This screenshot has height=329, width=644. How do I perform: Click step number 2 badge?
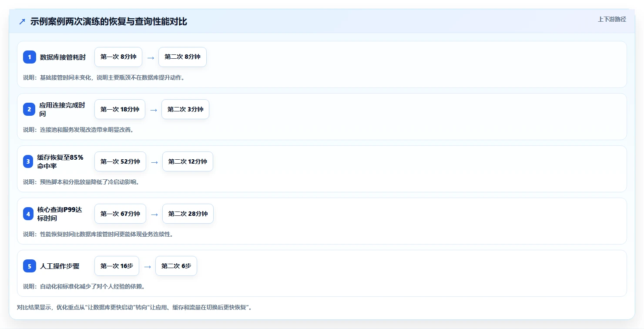[x=29, y=109]
